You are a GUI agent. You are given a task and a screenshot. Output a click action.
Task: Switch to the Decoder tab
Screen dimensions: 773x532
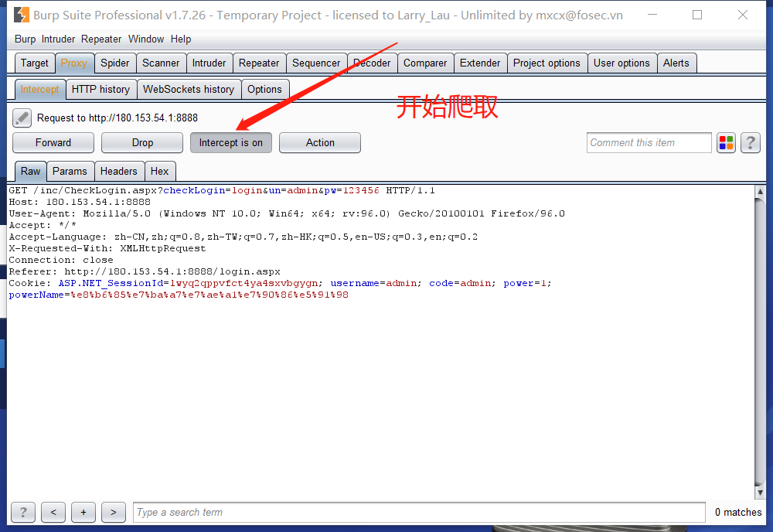[x=373, y=63]
